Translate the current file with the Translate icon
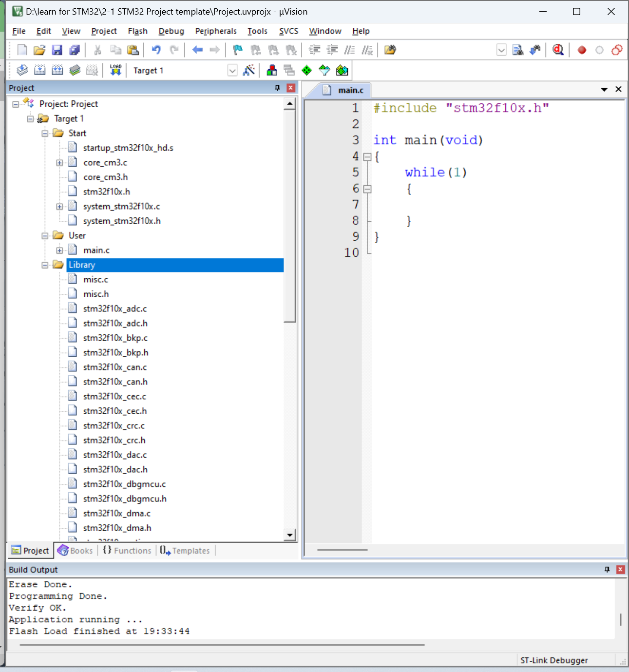 (22, 70)
